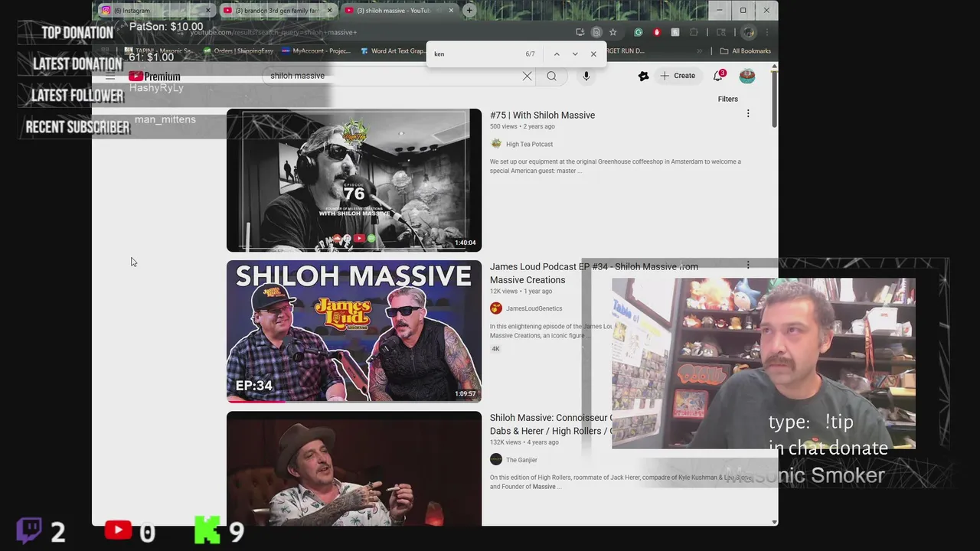Screen dimensions: 980x551
Task: Open a new browser tab
Action: [x=469, y=11]
